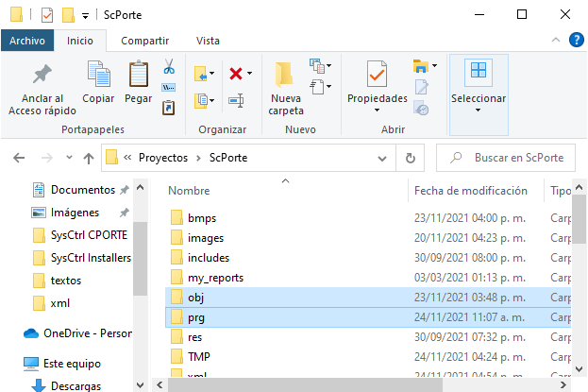Click the Copiar a folder icon
Viewport: 588px width, 392px height.
[201, 101]
